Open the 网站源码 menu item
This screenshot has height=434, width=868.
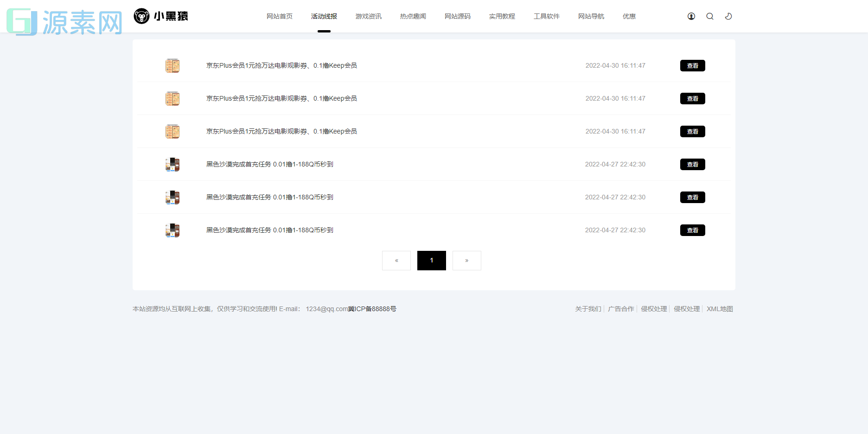pos(457,16)
